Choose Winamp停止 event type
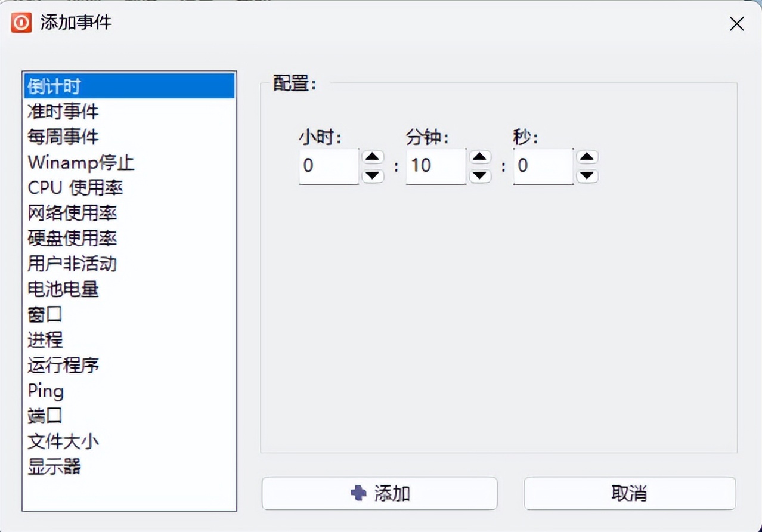This screenshot has width=762, height=532. (81, 162)
